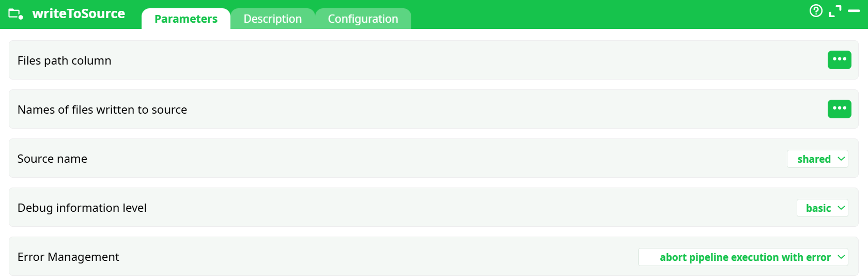Viewport: 868px width, 280px height.
Task: Expand the Debug information level dropdown
Action: click(822, 208)
